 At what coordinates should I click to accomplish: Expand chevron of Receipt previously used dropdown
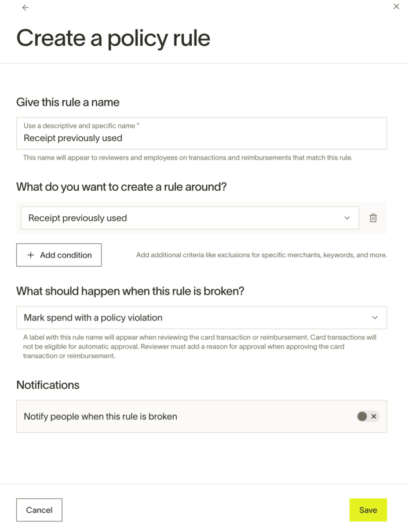point(347,218)
